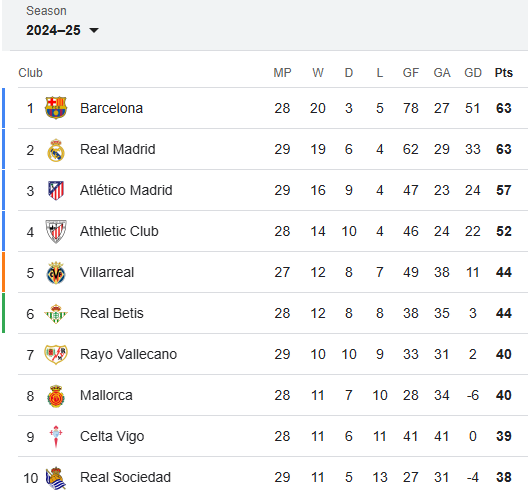Click the Athletic Club crest
This screenshot has width=528, height=493.
[56, 231]
